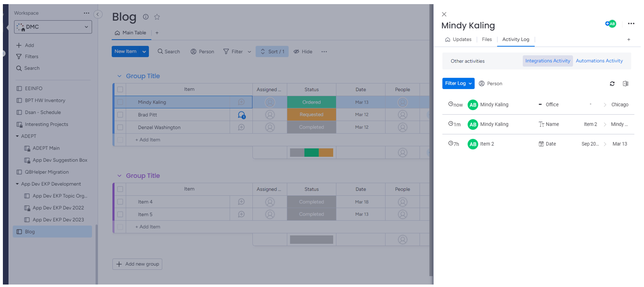This screenshot has width=644, height=287.
Task: Open the Files tab
Action: point(487,40)
